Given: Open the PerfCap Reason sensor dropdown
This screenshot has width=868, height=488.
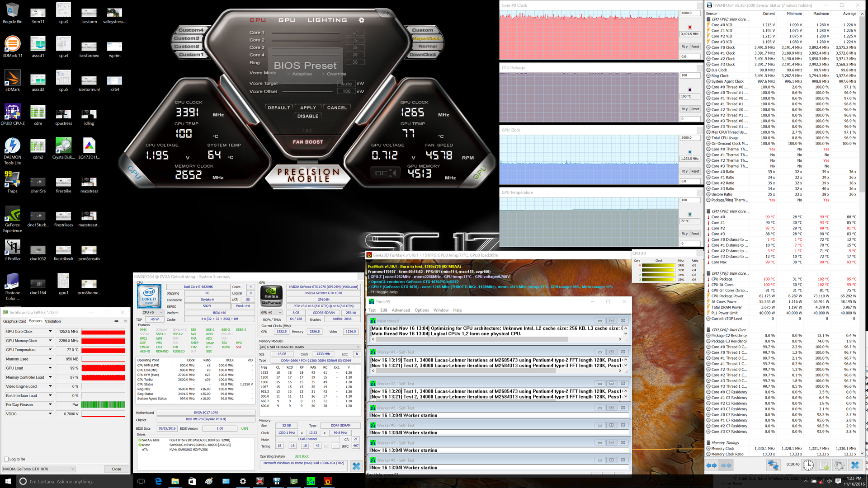Looking at the screenshot, I should pyautogui.click(x=50, y=404).
